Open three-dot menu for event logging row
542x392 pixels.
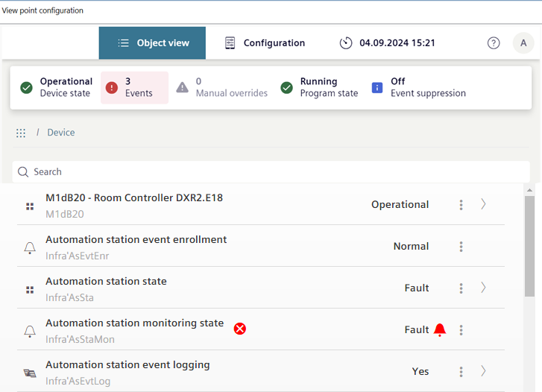461,371
